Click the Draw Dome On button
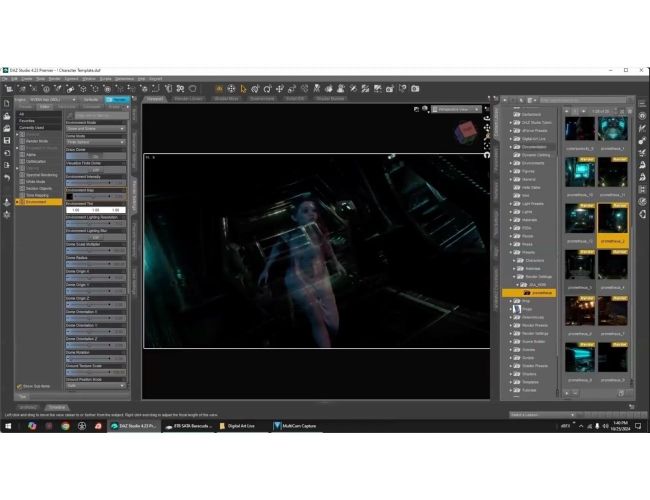 coord(96,156)
